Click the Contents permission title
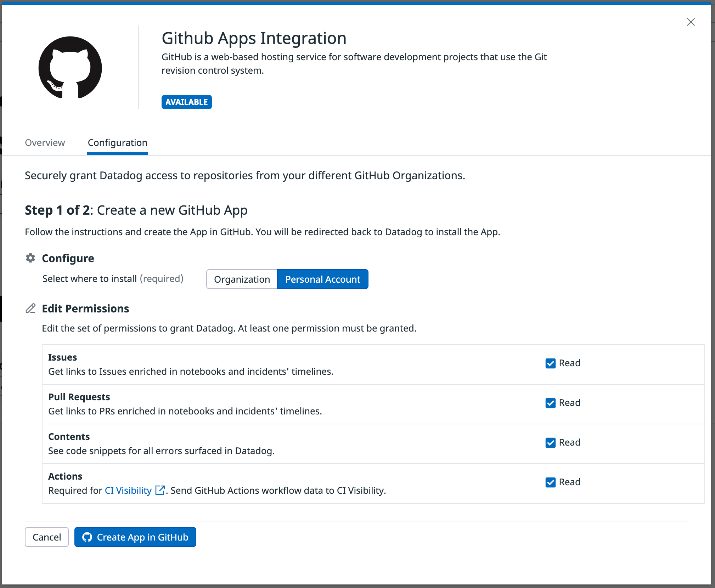715x588 pixels. click(x=69, y=436)
